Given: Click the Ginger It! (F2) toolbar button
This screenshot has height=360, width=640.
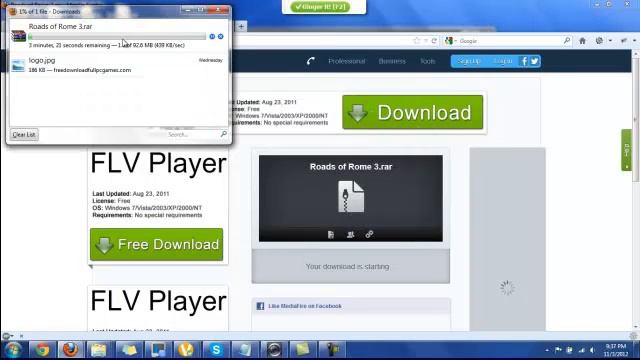Looking at the screenshot, I should click(x=320, y=7).
